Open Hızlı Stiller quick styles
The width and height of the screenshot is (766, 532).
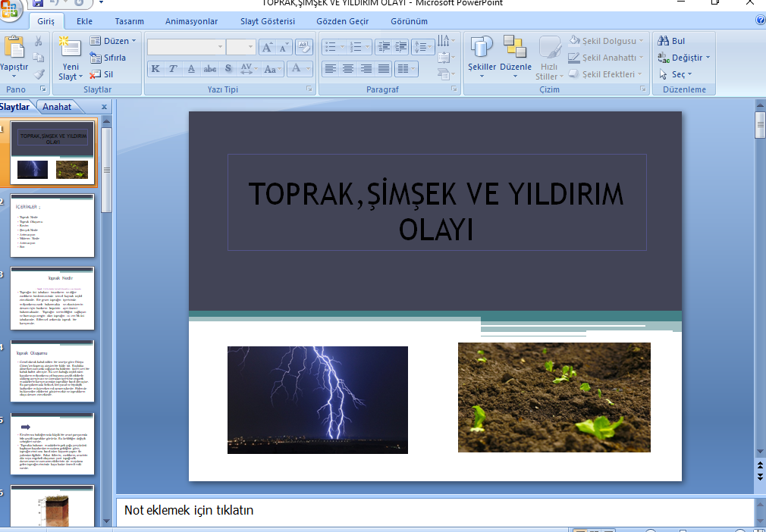[x=549, y=58]
